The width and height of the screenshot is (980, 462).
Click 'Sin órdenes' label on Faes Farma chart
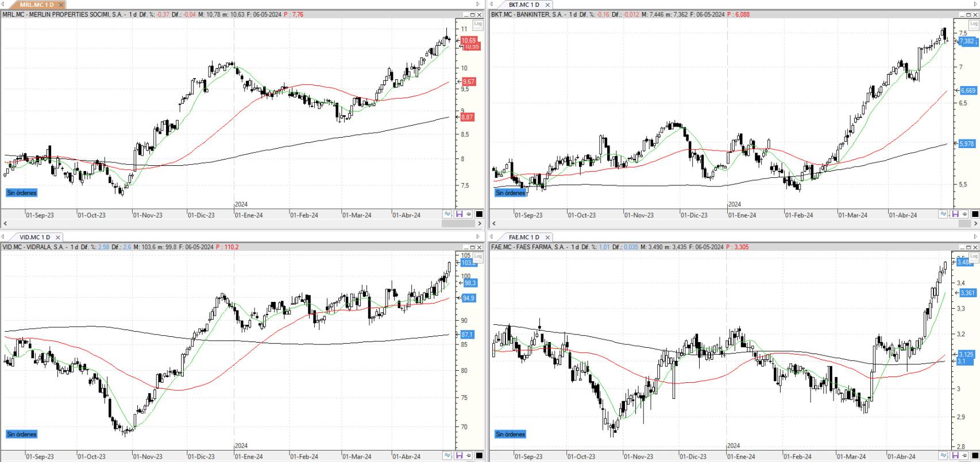click(511, 434)
